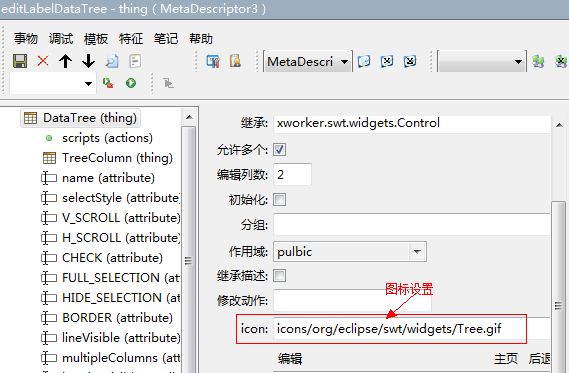Select scripts (actions) tree node
Viewport: 569px width, 373px height.
(107, 138)
